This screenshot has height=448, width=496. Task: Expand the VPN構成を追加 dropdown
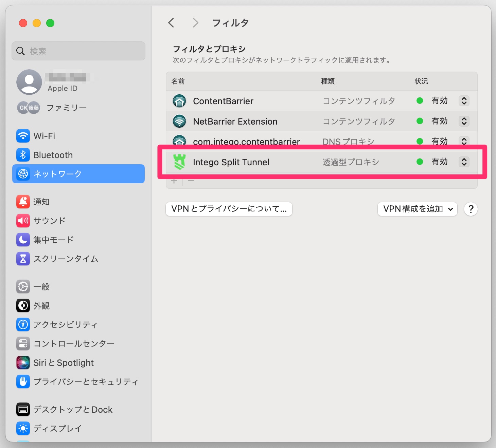tap(418, 209)
